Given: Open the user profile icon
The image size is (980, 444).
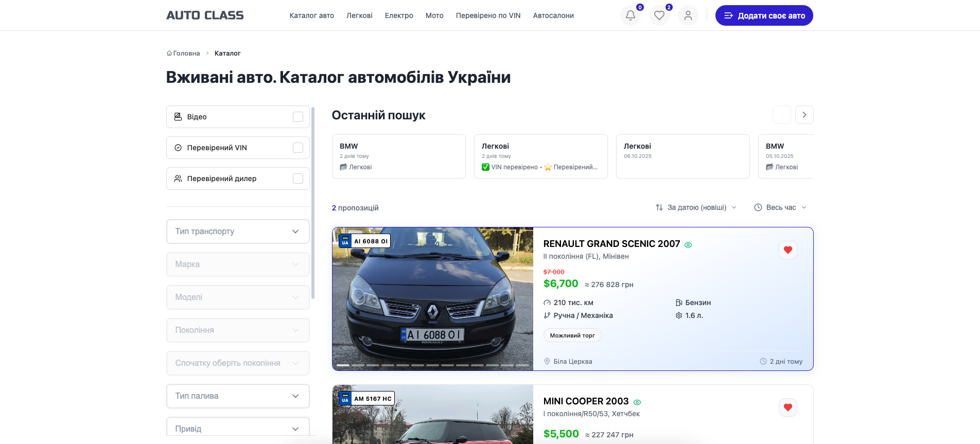Looking at the screenshot, I should tap(688, 15).
